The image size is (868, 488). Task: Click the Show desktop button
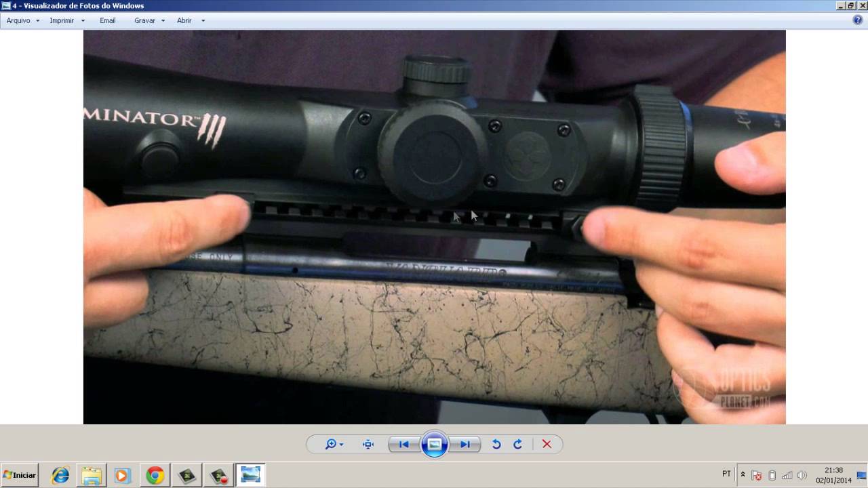click(862, 475)
